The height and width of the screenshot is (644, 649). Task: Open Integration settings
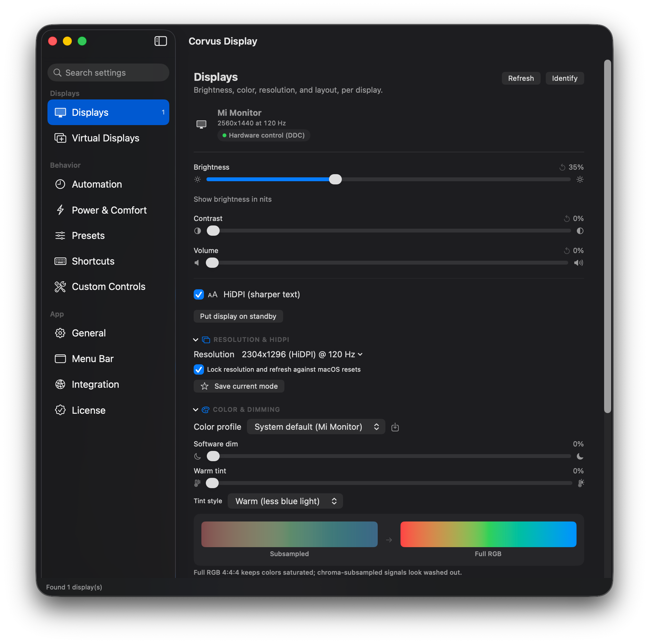pos(108,385)
